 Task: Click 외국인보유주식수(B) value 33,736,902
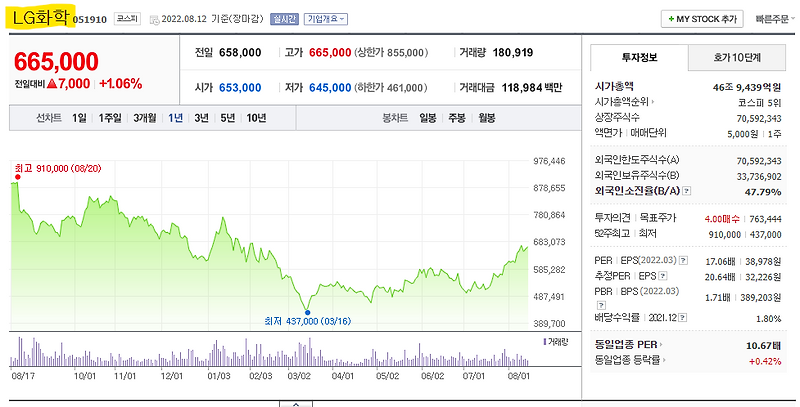pyautogui.click(x=759, y=176)
